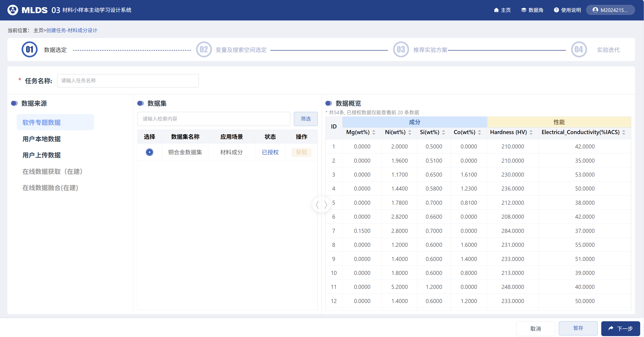The image size is (644, 337).
Task: Select radio button for 铜合金数据集
Action: 149,152
